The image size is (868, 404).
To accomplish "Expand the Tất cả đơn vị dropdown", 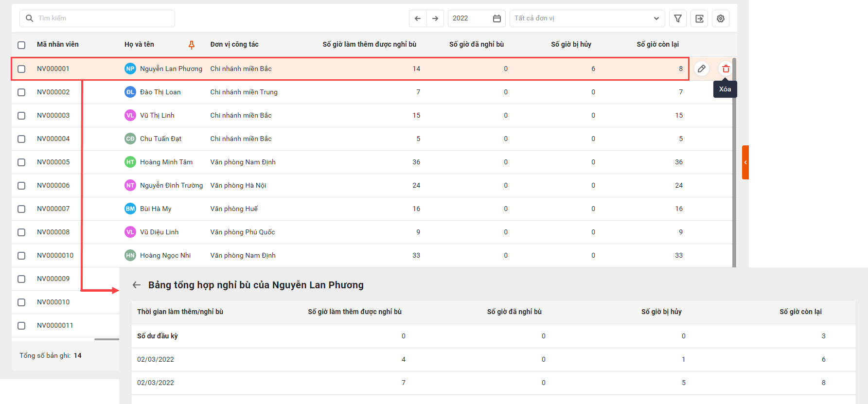I will (587, 18).
